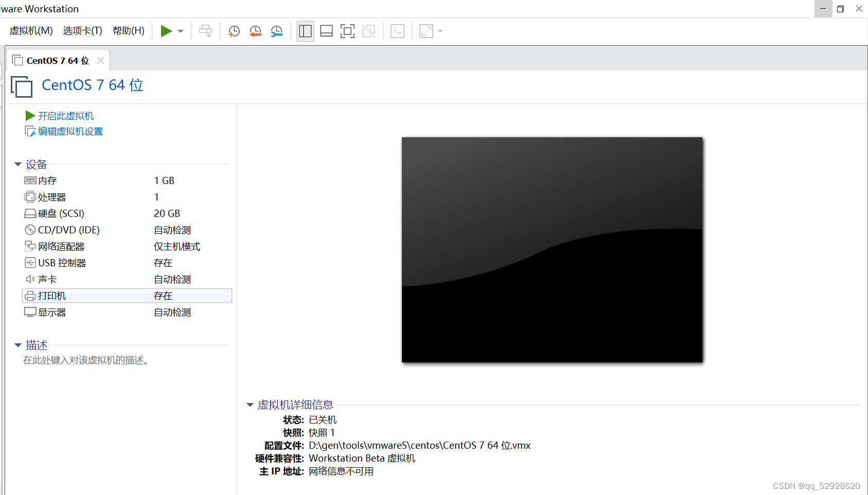Click the 网络信息不可用 IP address text
The height and width of the screenshot is (495, 868).
(x=341, y=471)
